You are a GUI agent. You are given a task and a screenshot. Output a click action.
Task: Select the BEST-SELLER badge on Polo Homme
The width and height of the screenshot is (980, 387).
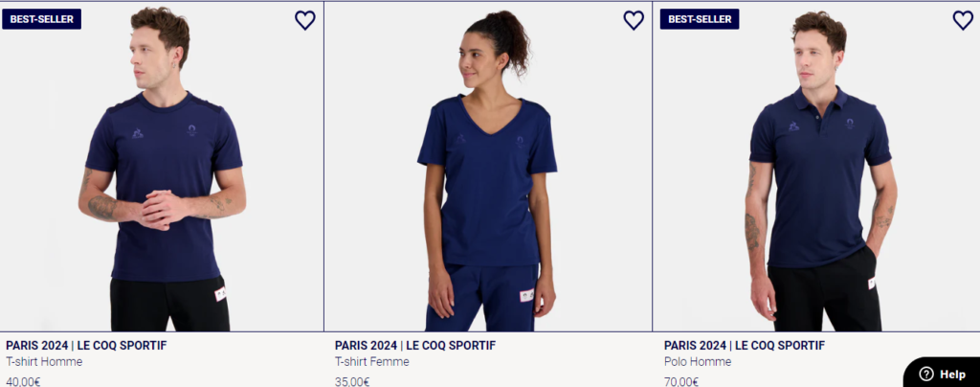pos(700,19)
